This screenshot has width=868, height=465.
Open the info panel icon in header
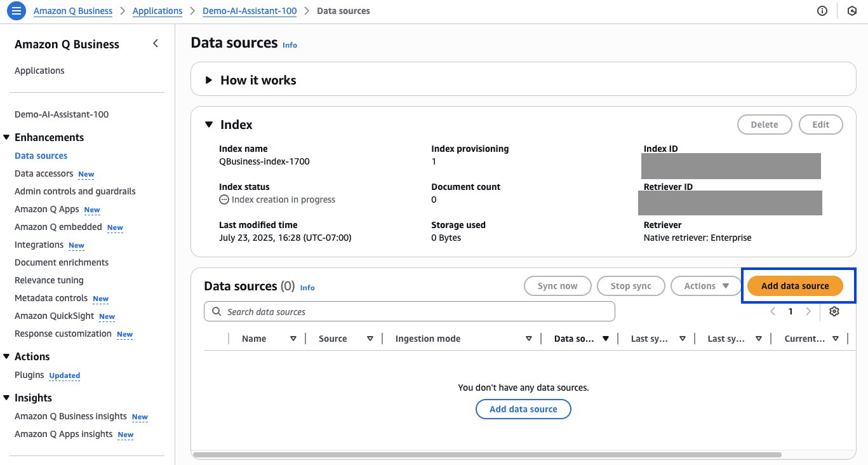(x=822, y=11)
